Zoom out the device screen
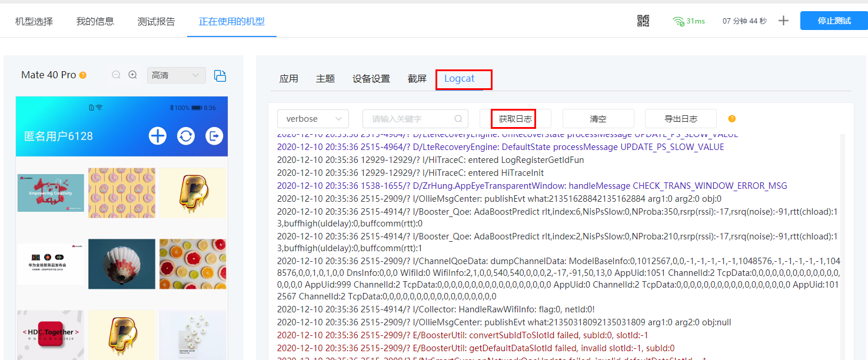 pyautogui.click(x=116, y=75)
